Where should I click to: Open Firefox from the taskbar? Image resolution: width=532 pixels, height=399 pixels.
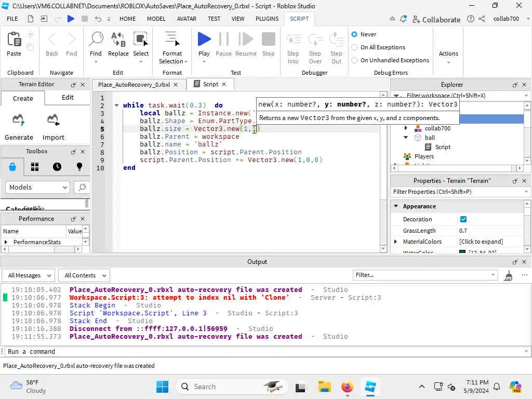347,387
